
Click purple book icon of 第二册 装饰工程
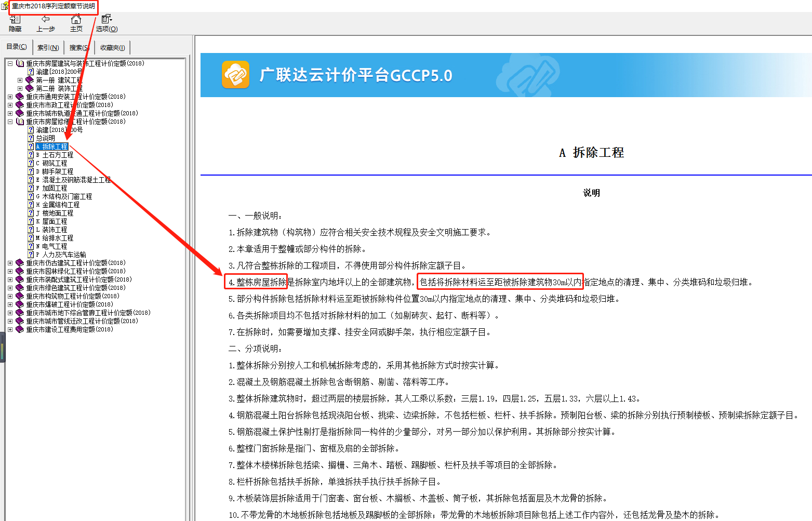pos(30,88)
